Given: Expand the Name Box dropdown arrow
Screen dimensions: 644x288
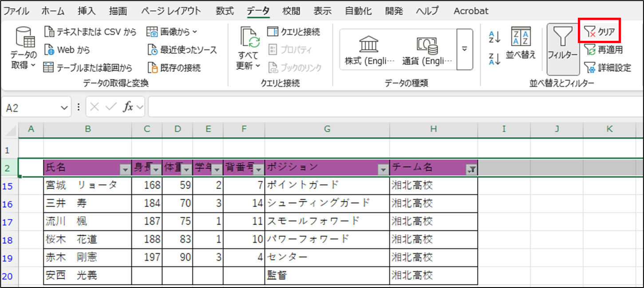Looking at the screenshot, I should [x=65, y=108].
